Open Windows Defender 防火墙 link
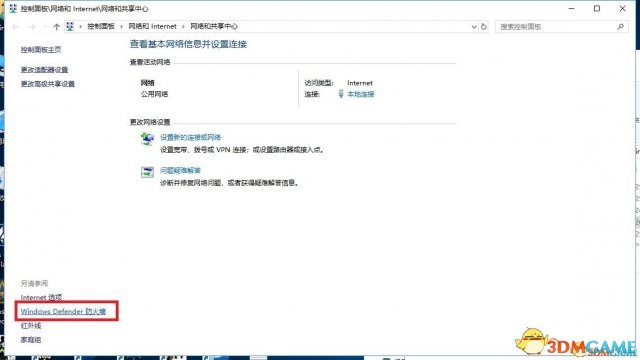The image size is (640, 360). point(63,311)
